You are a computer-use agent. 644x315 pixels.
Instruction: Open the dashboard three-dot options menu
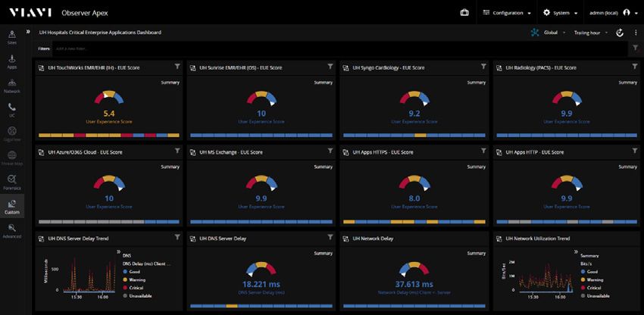[635, 33]
